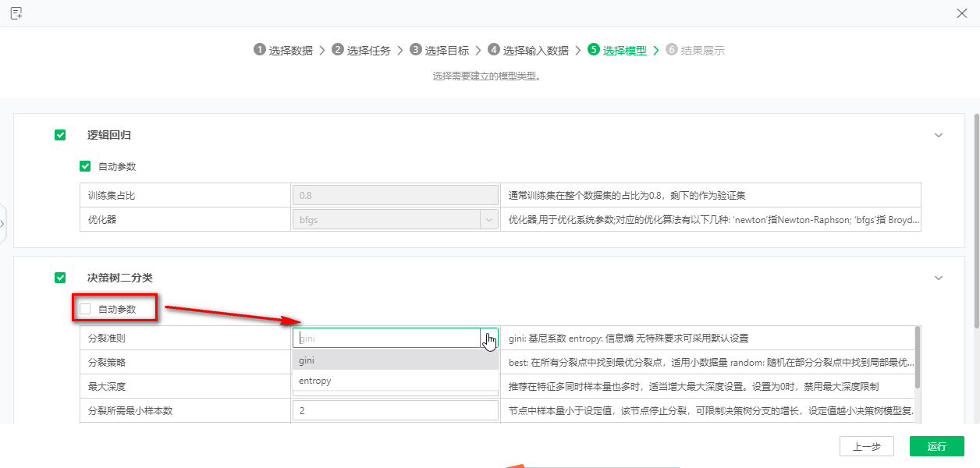Open step 6 结果展示
The image size is (980, 468).
695,50
